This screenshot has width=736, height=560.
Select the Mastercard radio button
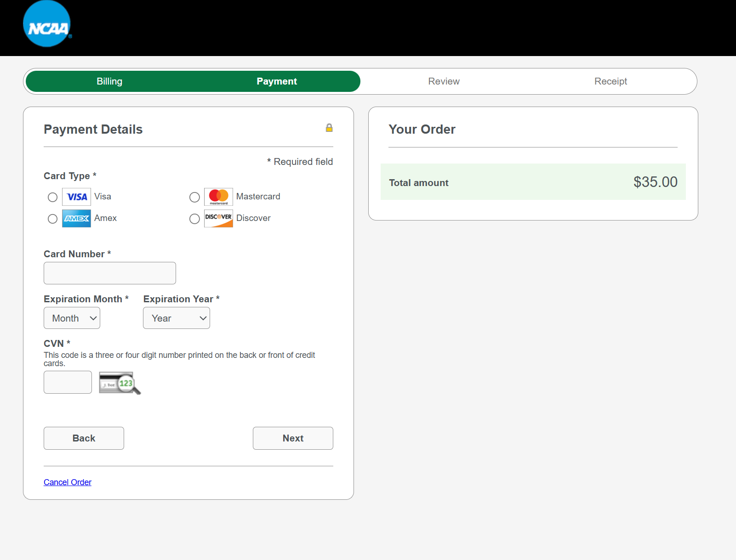pos(194,197)
